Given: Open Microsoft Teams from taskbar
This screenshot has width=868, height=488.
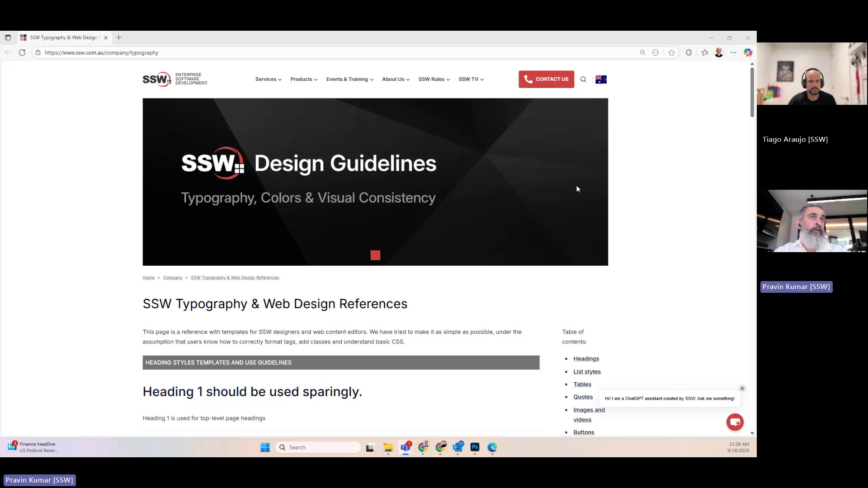Looking at the screenshot, I should pos(406,447).
